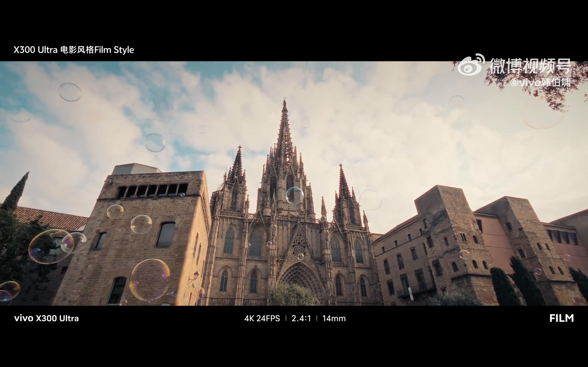Image resolution: width=588 pixels, height=367 pixels.
Task: Click the X300 Ultra 电影风格Film Style title
Action: pos(74,50)
